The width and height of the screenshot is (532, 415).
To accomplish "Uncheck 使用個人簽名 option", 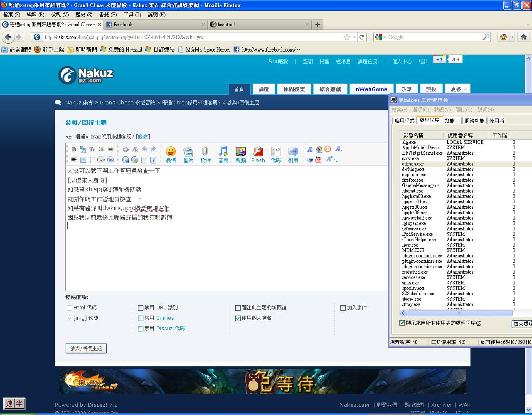I will point(238,318).
